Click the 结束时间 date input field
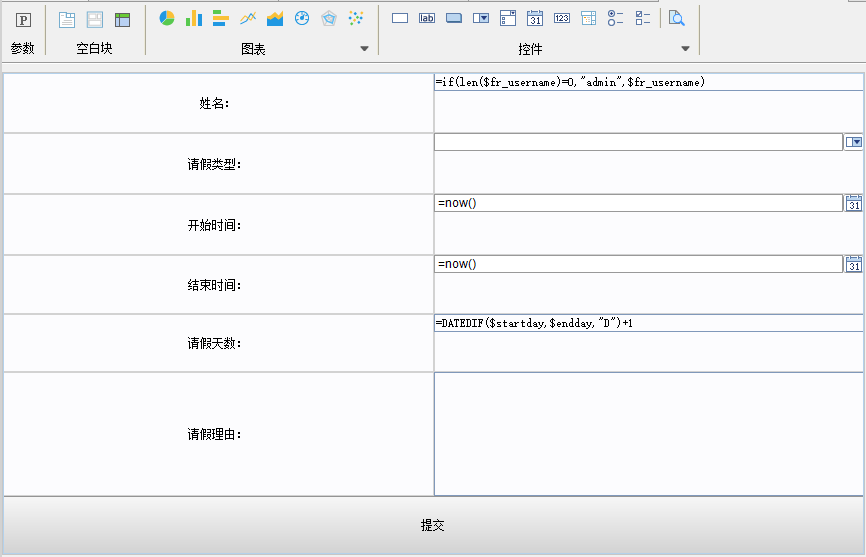Viewport: 866px width, 557px height. pyautogui.click(x=638, y=264)
